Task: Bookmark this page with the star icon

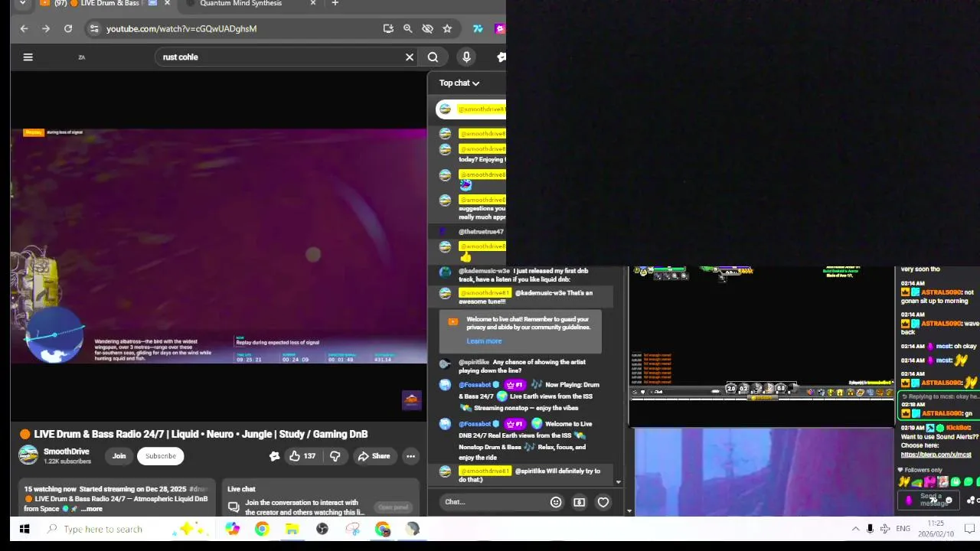Action: click(447, 28)
